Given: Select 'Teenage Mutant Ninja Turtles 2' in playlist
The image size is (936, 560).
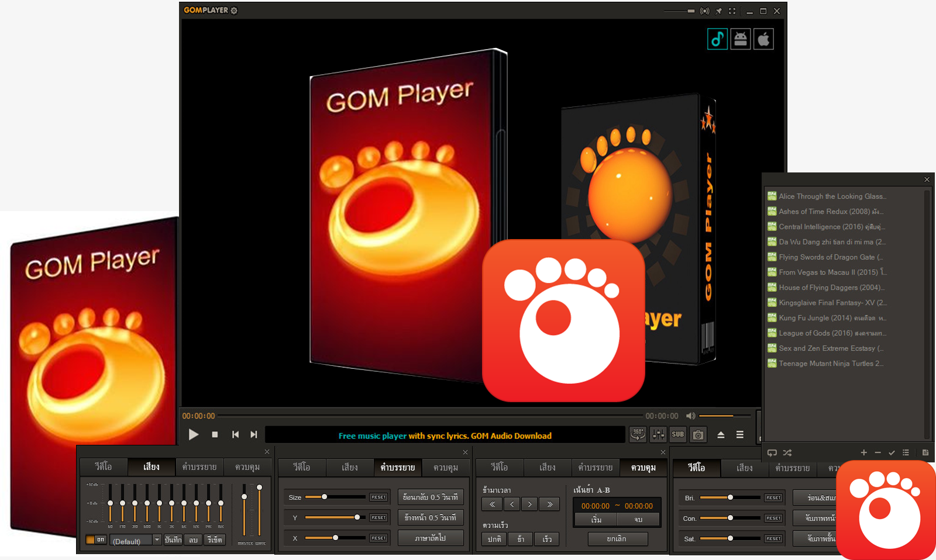Looking at the screenshot, I should click(827, 364).
